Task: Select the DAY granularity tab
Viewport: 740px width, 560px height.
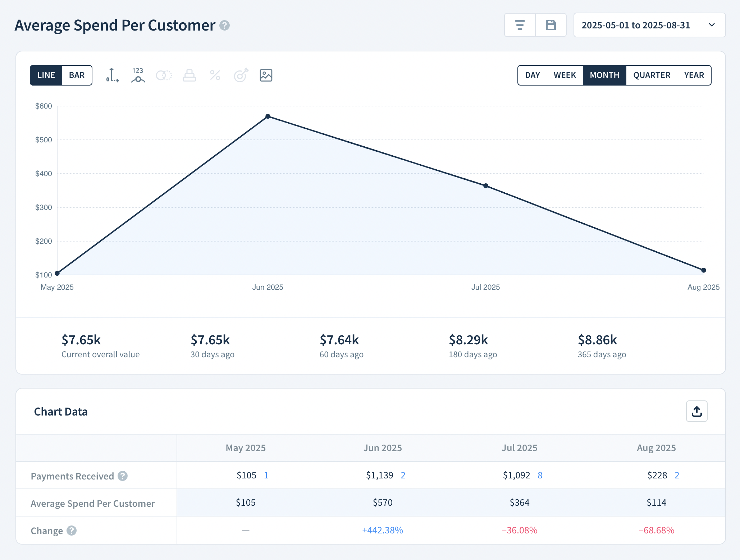Action: tap(532, 75)
